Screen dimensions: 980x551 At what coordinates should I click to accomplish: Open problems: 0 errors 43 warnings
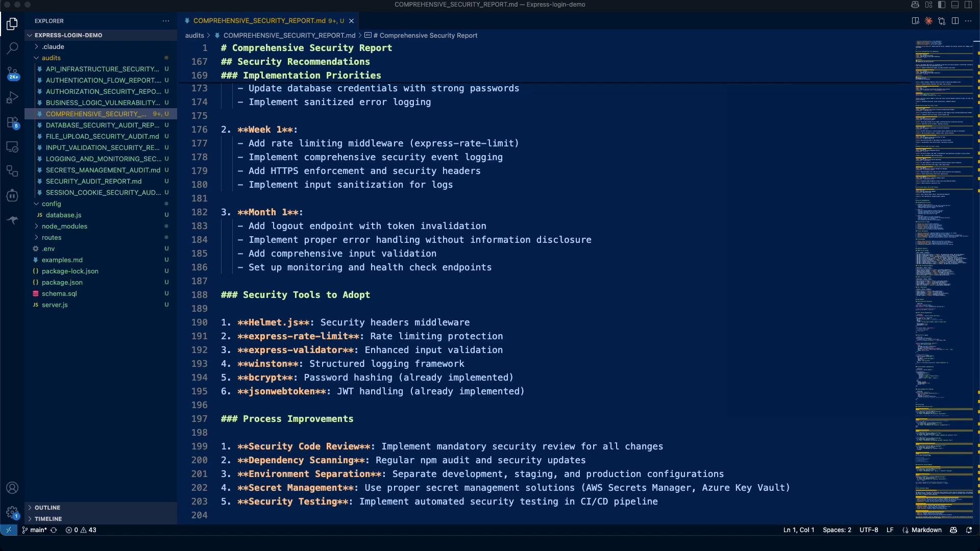[81, 530]
